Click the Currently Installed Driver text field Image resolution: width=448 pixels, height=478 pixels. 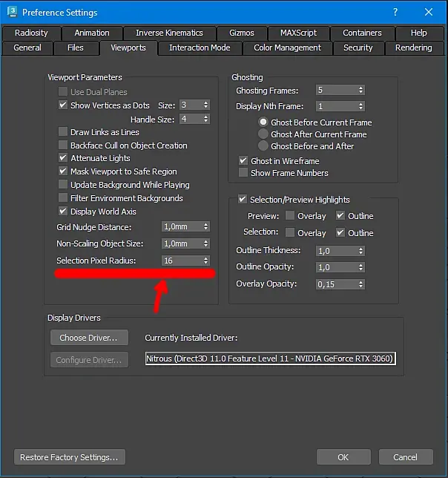coord(271,358)
